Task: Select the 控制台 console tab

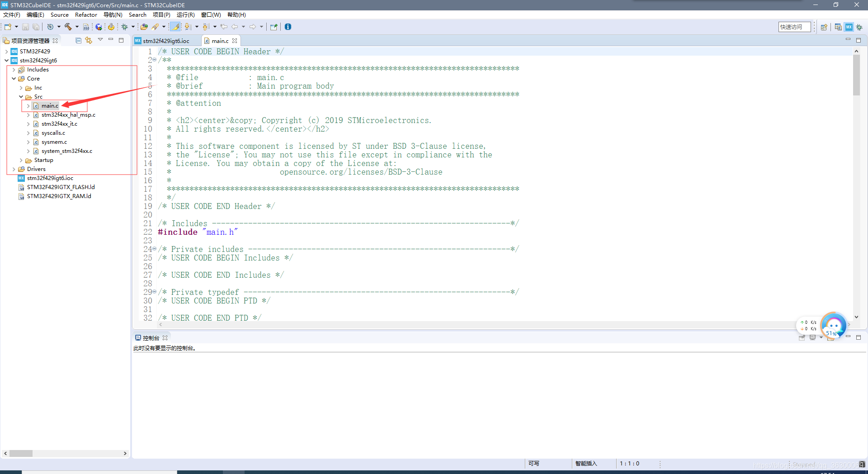Action: pos(151,338)
